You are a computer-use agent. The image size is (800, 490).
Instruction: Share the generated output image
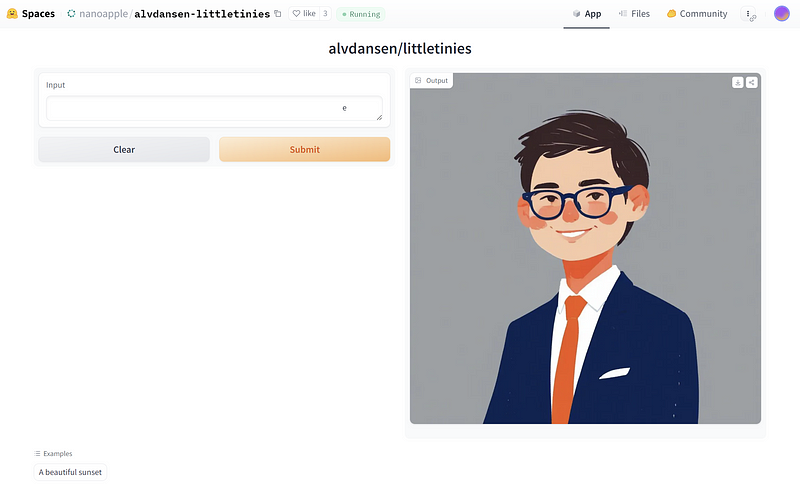click(752, 82)
